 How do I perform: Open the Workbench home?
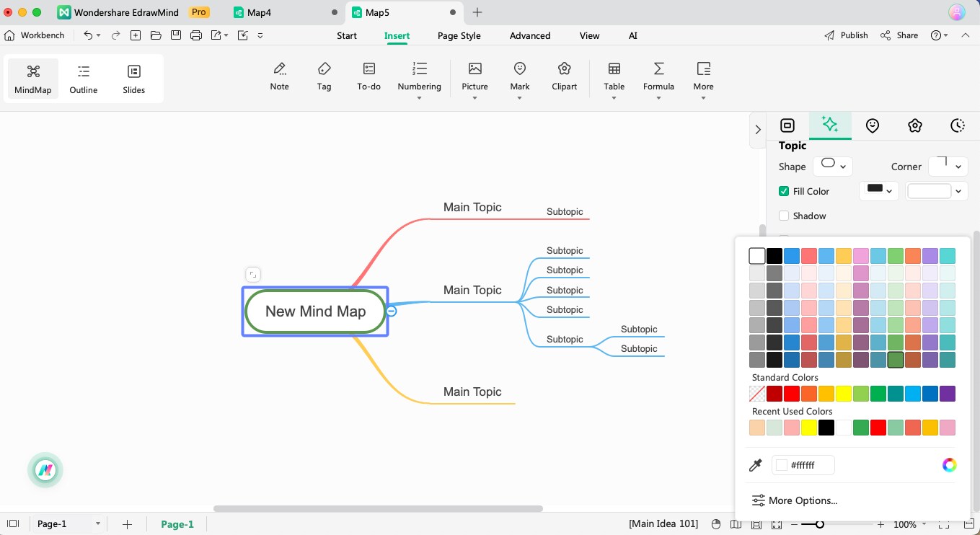[35, 35]
